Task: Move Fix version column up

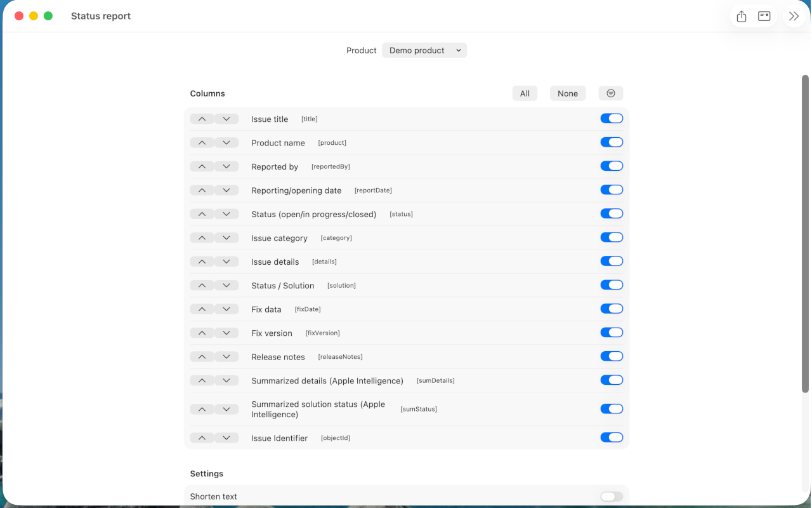Action: (x=202, y=333)
